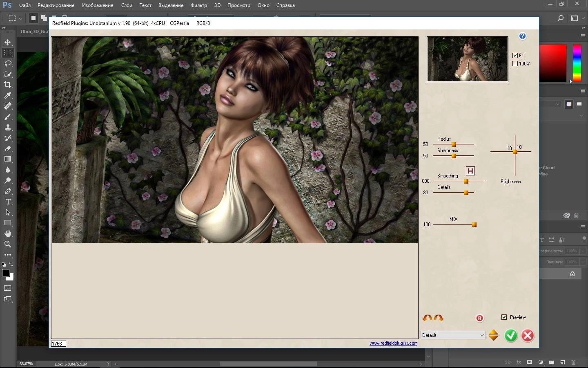Viewport: 588px width, 368px height.
Task: Open the Изображение menu
Action: (x=97, y=5)
